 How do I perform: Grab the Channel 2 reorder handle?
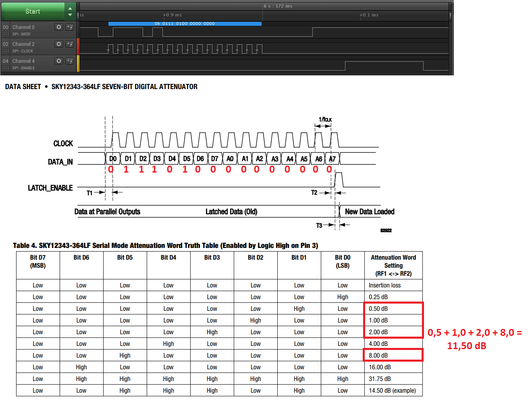coord(6,51)
